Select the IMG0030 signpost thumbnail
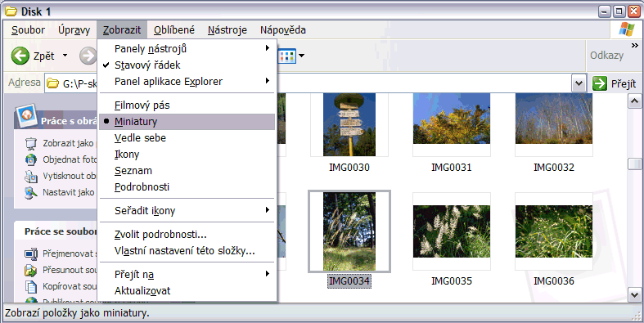644x323 pixels. (x=349, y=124)
